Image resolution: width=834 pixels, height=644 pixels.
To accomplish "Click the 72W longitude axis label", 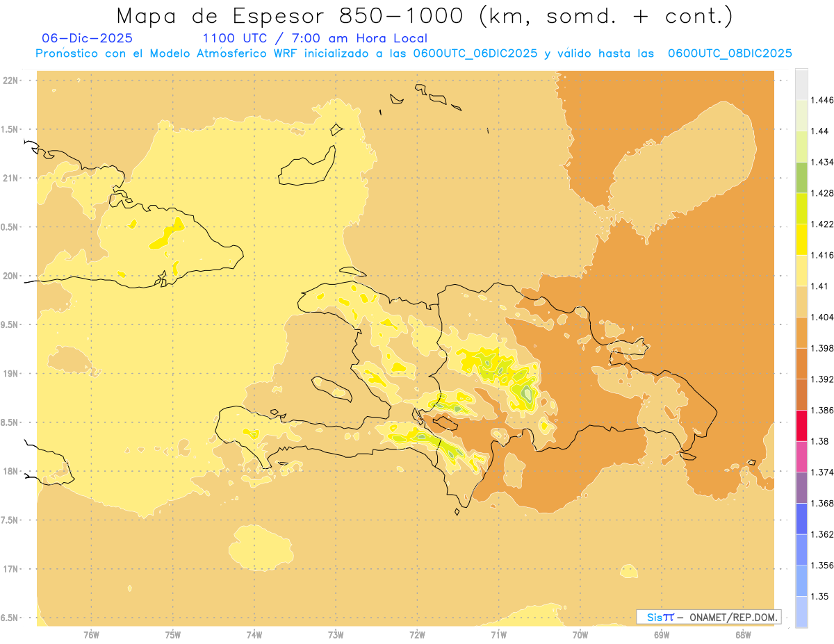I will coord(417,635).
